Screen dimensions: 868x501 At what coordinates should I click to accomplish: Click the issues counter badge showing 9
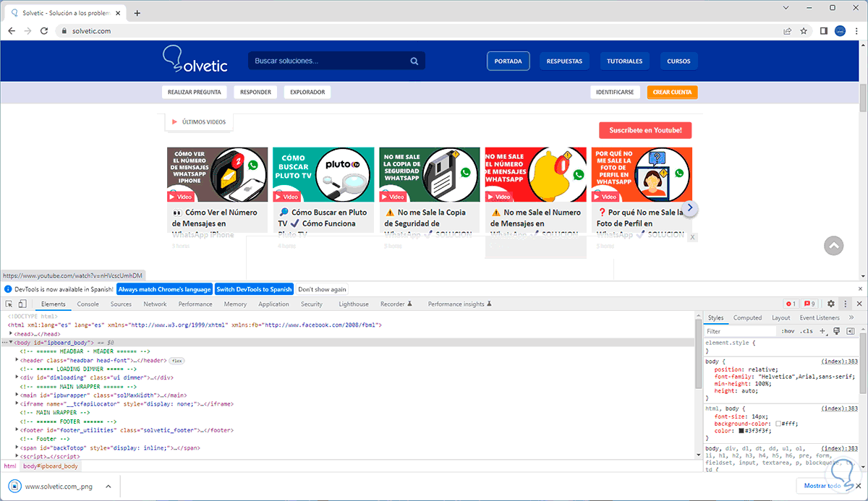point(810,304)
